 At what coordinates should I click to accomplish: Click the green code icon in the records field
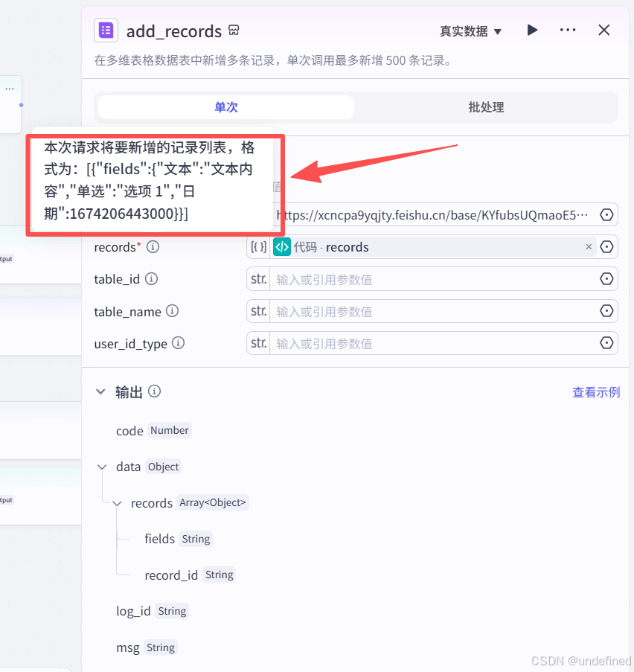pyautogui.click(x=281, y=246)
